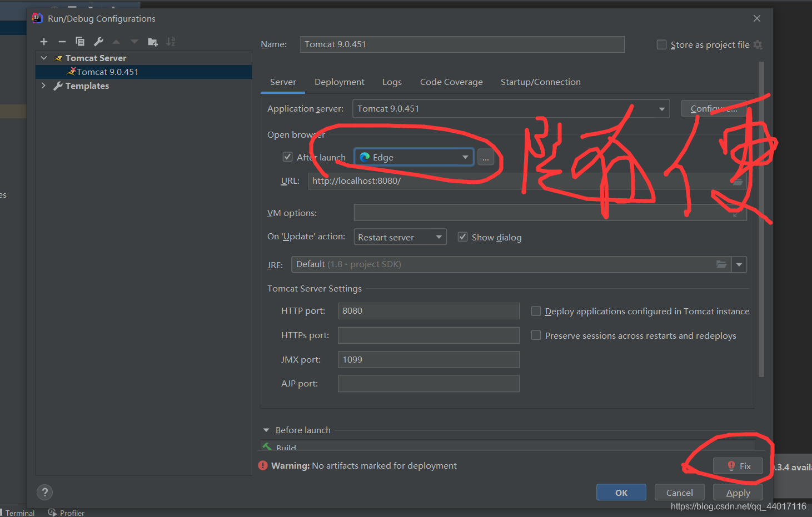Enable Deploy applications configured in Tomcat instance
The height and width of the screenshot is (517, 812).
(536, 311)
